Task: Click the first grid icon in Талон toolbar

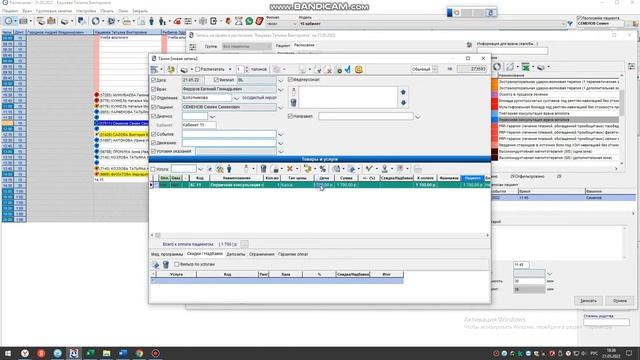Action: (154, 69)
